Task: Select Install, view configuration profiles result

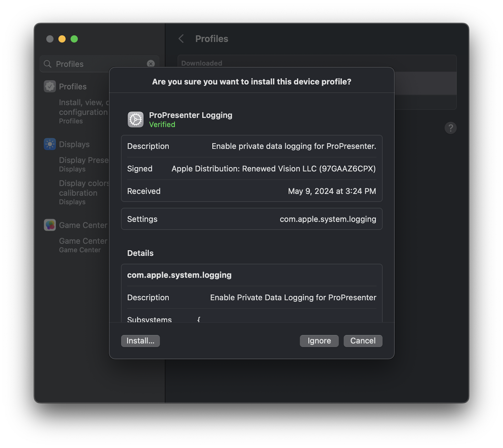Action: coord(84,111)
